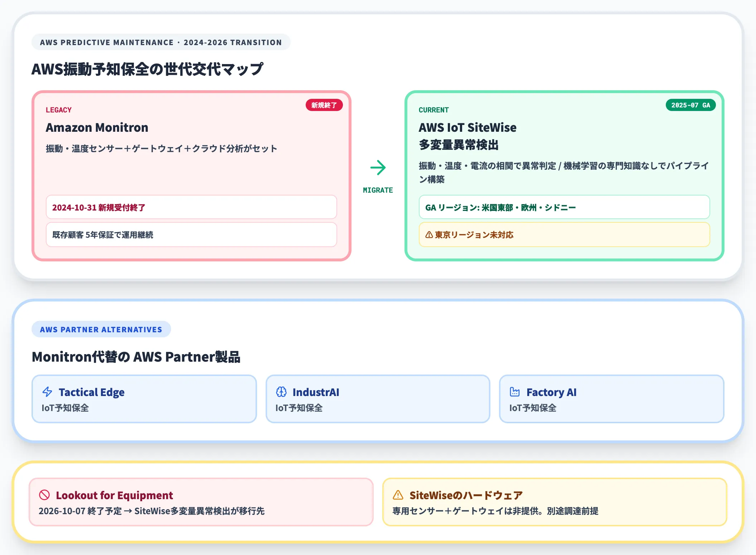
Task: Open the IndustrAI partner card title
Action: click(x=316, y=392)
